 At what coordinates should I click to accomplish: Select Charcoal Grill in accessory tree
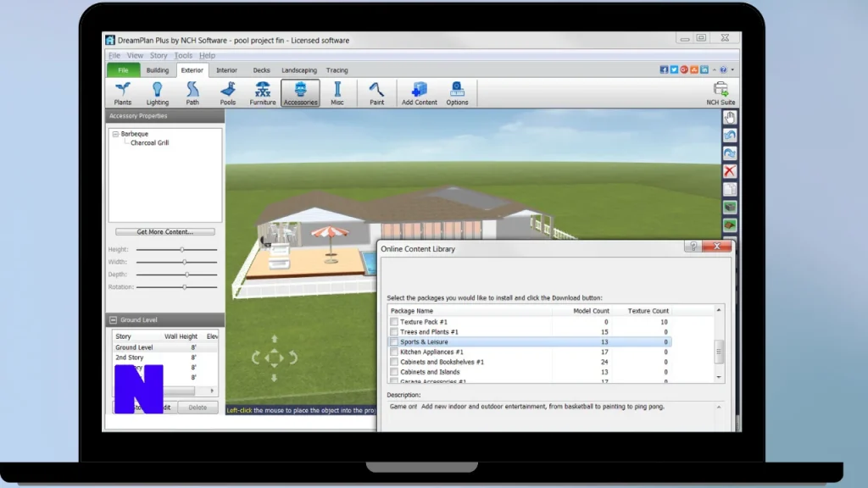tap(149, 142)
